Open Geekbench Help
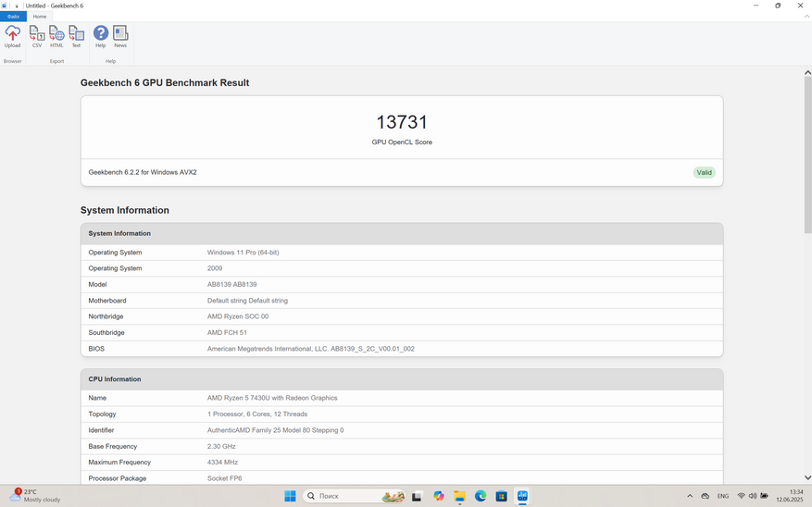The width and height of the screenshot is (812, 507). point(101,37)
